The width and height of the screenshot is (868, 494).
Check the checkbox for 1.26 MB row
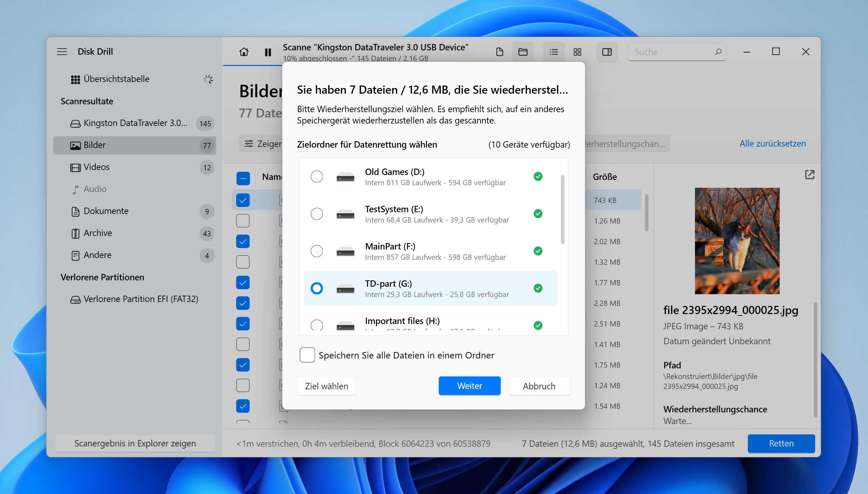tap(243, 221)
